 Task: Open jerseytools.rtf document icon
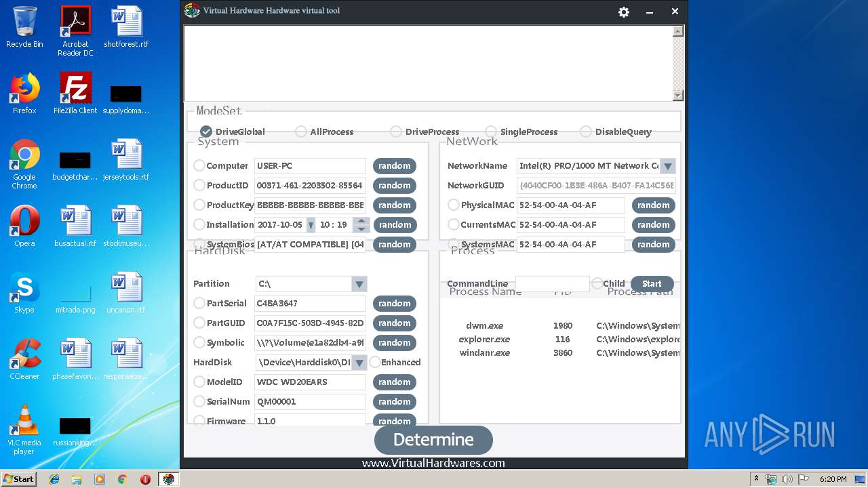click(126, 161)
